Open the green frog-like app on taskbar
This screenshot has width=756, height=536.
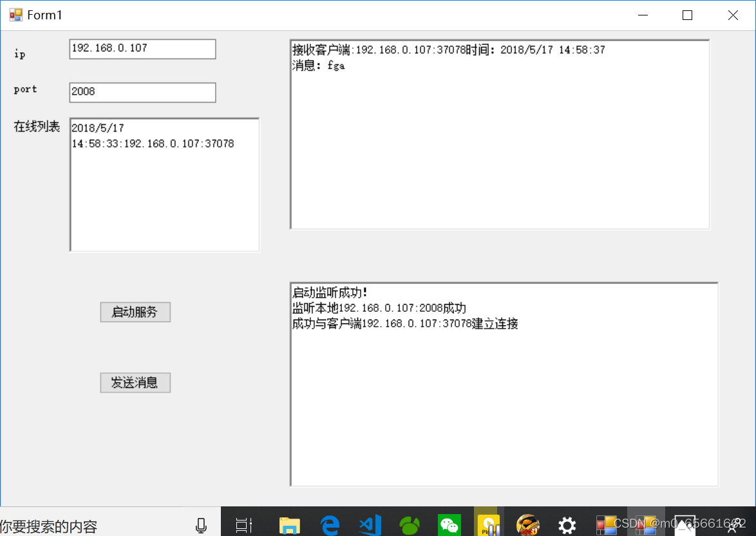[410, 526]
